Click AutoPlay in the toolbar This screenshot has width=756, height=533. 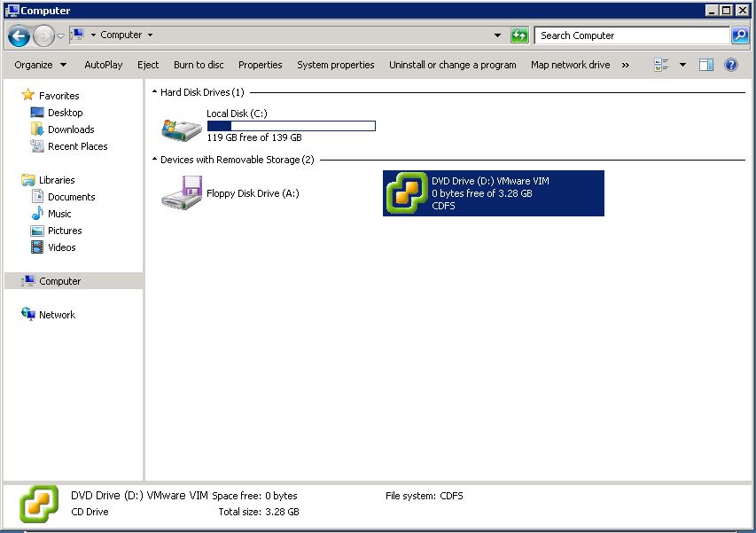point(104,65)
